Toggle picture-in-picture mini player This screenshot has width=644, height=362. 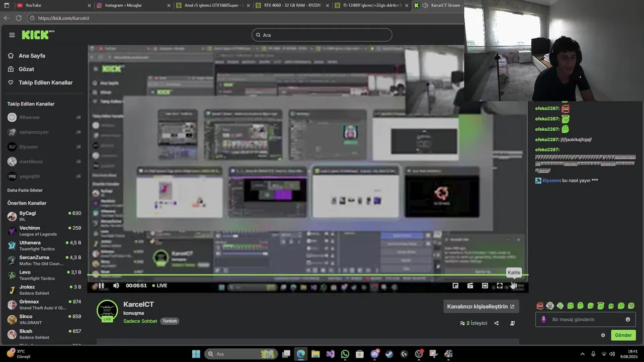[x=455, y=286]
